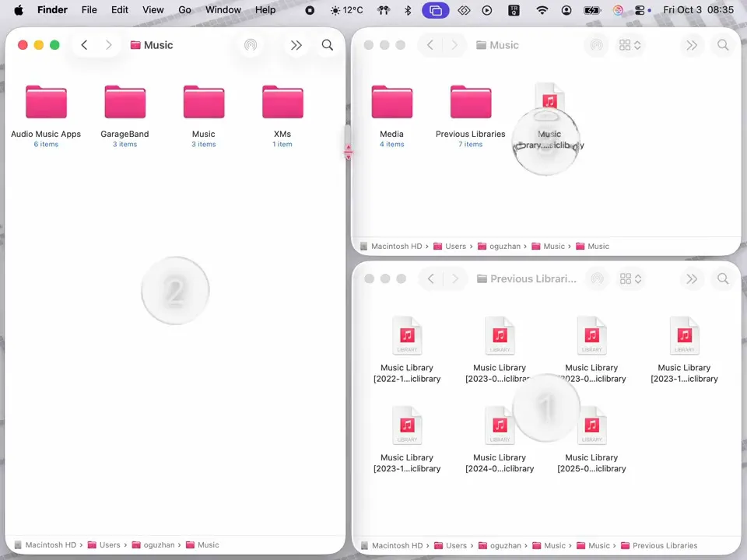Go back in the window containing GarageBand
The image size is (747, 560).
coord(84,45)
